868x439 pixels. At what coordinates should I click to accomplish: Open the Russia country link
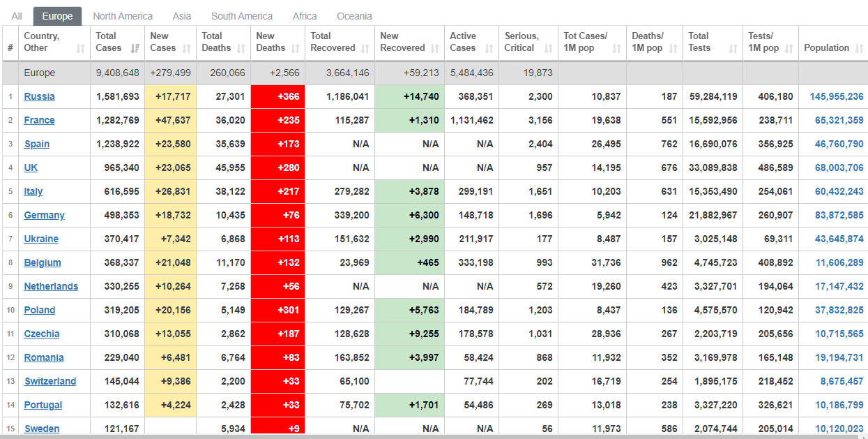tap(39, 96)
